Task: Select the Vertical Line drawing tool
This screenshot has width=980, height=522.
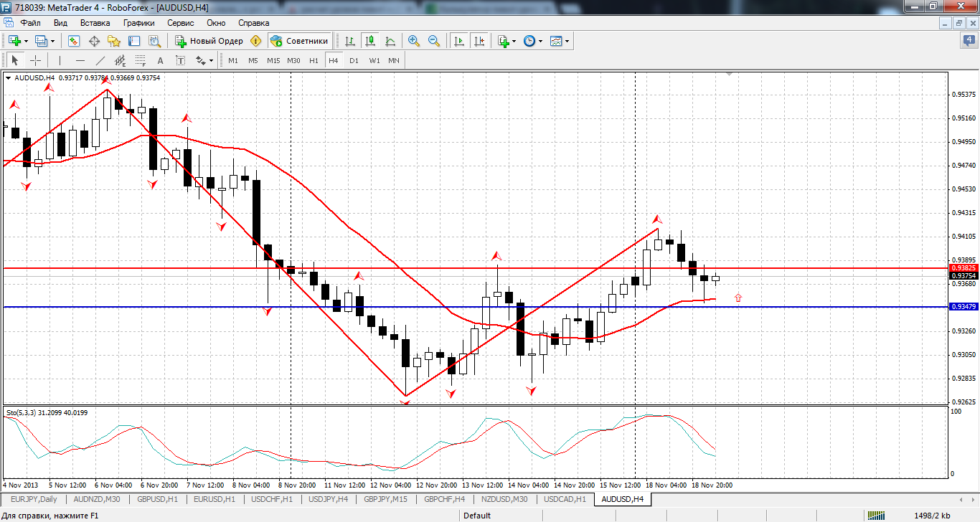Action: click(60, 60)
